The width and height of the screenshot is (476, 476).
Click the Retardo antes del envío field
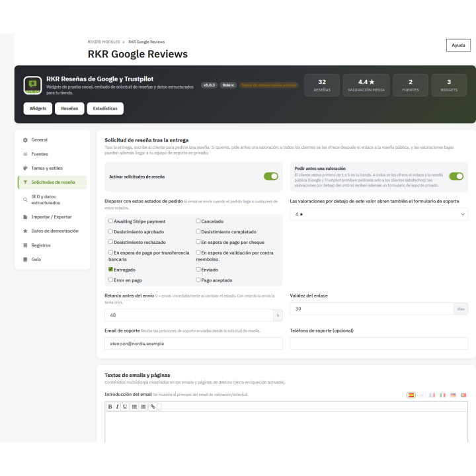189,315
